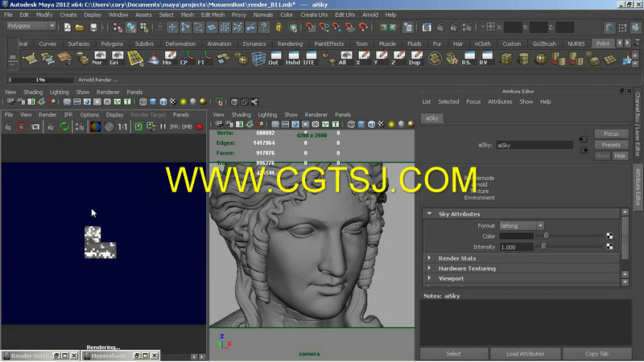This screenshot has width=644, height=362.
Task: Click the snapshot camera icon in Render View
Action: click(x=35, y=127)
